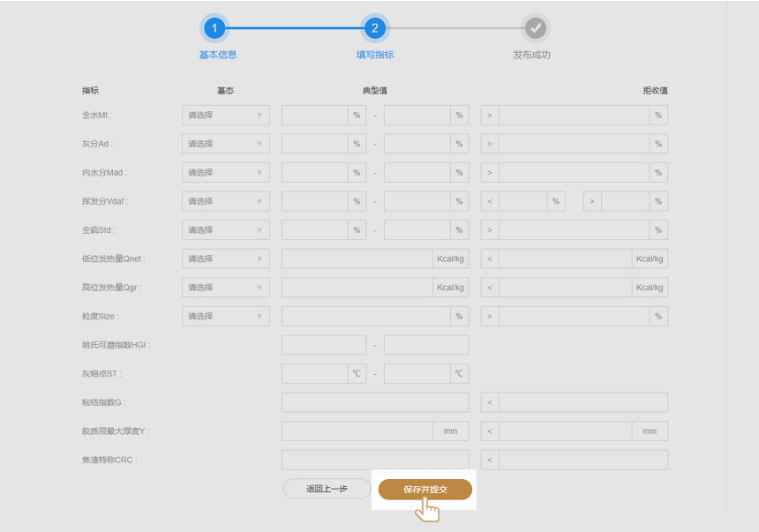Screen dimensions: 759x532
Task: Focus the 粘结指数G typical value field
Action: pos(374,402)
